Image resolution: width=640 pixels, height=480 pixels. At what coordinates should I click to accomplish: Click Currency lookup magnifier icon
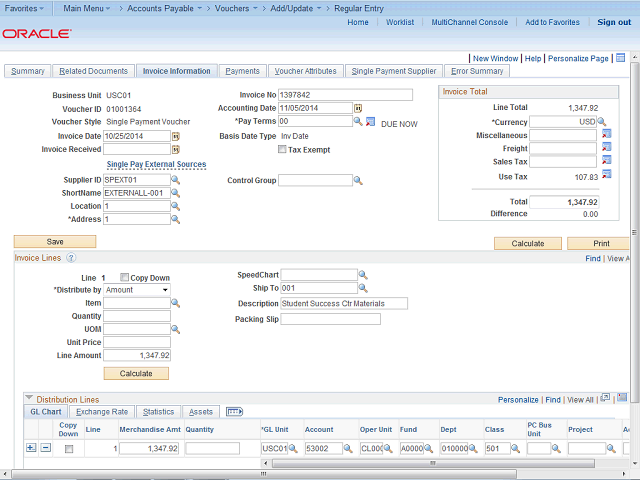(602, 122)
